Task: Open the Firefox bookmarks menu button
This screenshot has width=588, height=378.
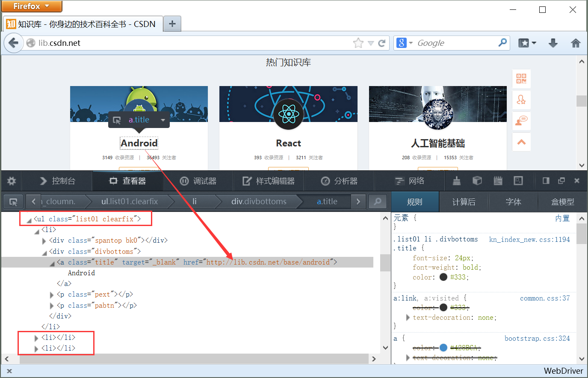Action: tap(527, 43)
